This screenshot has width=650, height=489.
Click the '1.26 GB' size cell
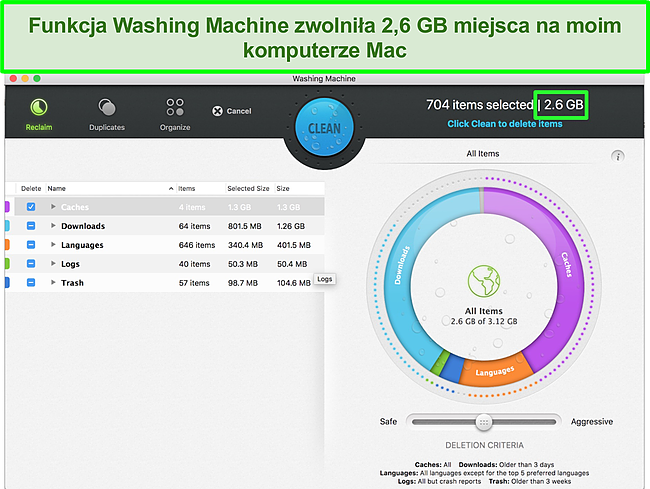pos(291,226)
